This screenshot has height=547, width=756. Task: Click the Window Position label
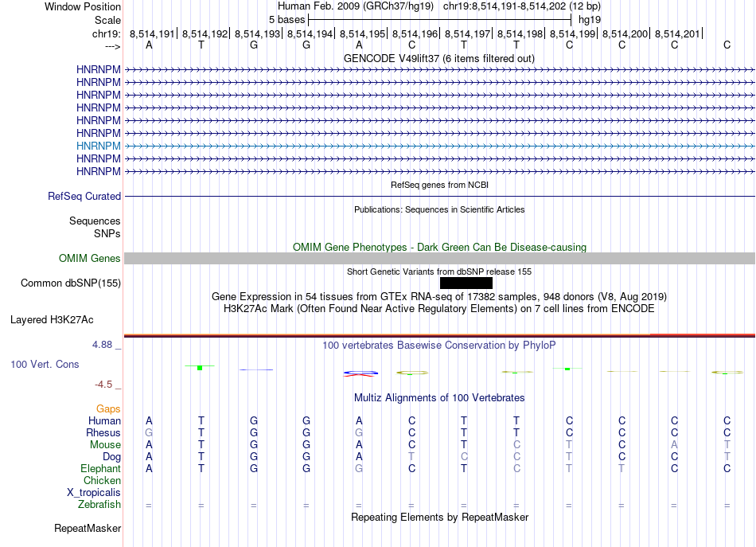click(x=83, y=6)
